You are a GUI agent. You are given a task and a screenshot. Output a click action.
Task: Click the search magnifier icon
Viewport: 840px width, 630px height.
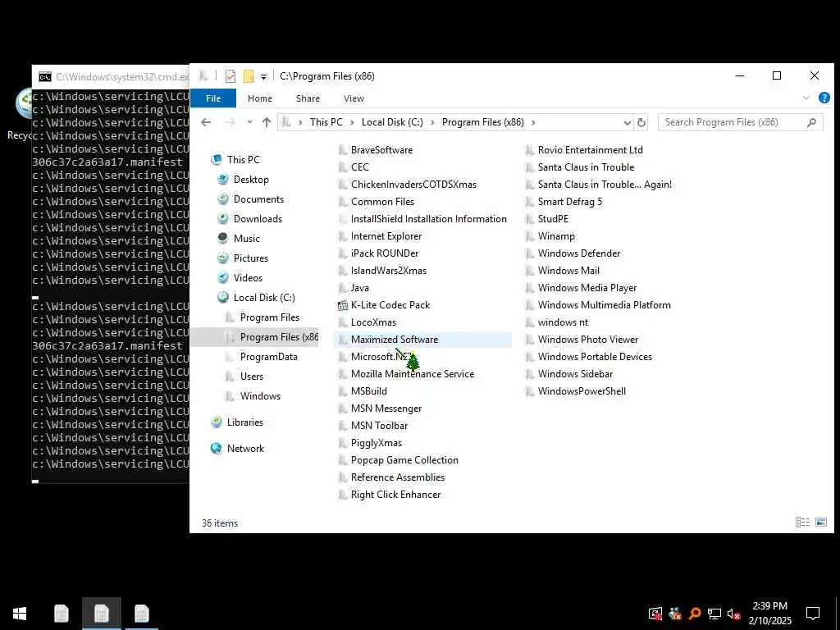coord(811,123)
